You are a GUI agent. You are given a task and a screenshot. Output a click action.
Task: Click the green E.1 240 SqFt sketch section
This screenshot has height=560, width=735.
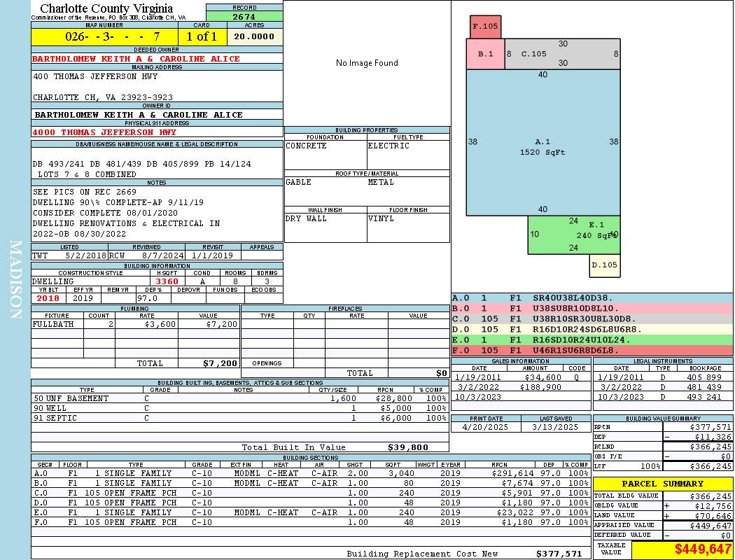coord(574,234)
